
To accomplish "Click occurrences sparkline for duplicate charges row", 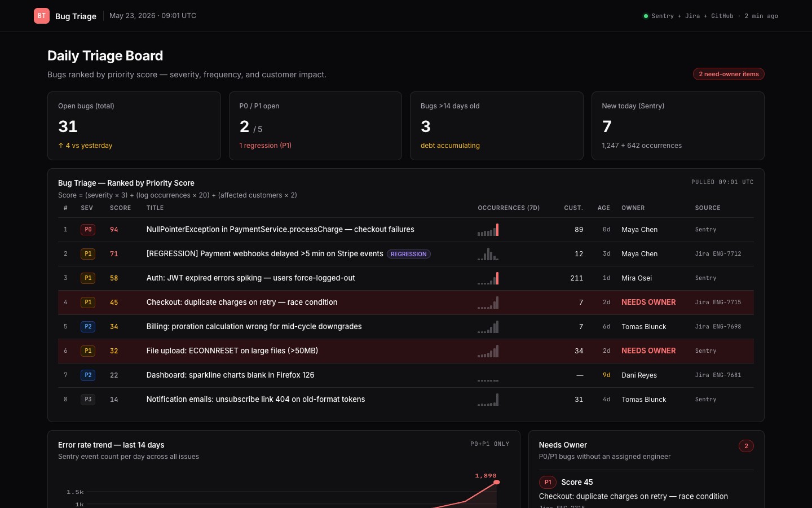I will [x=488, y=303].
